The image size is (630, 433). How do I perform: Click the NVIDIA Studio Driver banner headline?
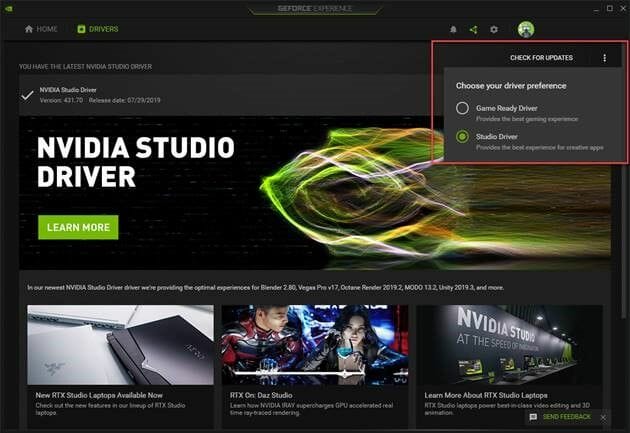pos(136,162)
